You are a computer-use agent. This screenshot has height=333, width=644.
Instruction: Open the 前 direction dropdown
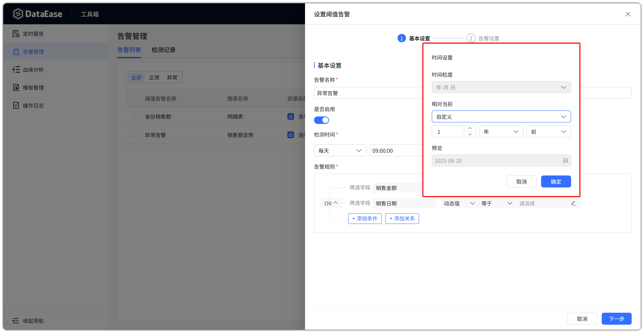[x=548, y=132]
